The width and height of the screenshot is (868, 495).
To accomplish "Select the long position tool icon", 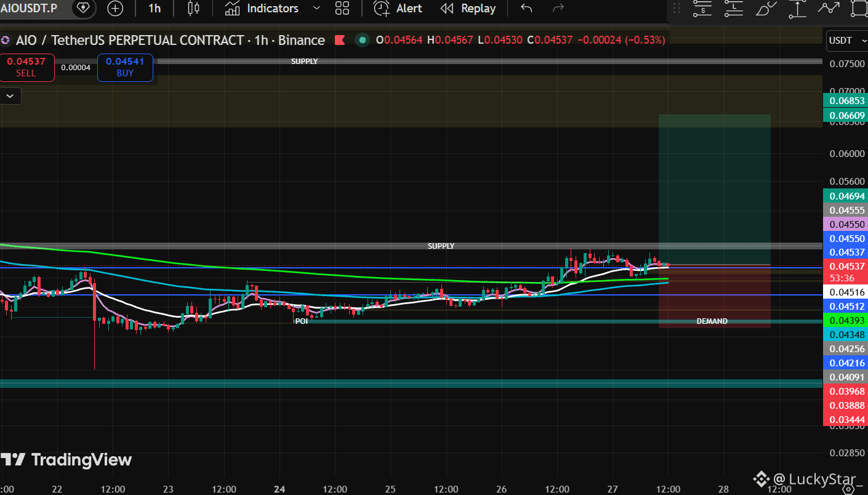I will click(x=734, y=9).
